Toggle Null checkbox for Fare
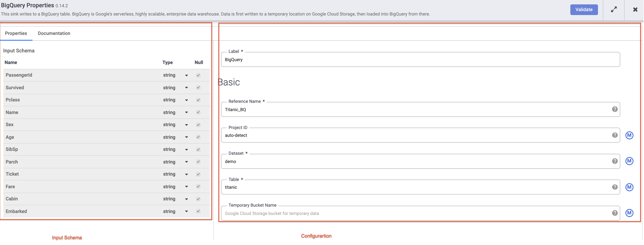 coord(198,187)
